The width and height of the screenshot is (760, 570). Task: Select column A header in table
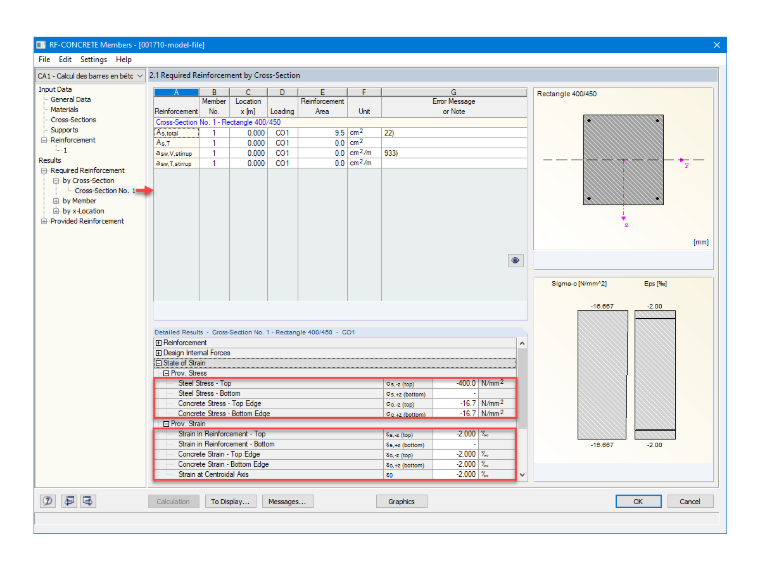pyautogui.click(x=176, y=92)
